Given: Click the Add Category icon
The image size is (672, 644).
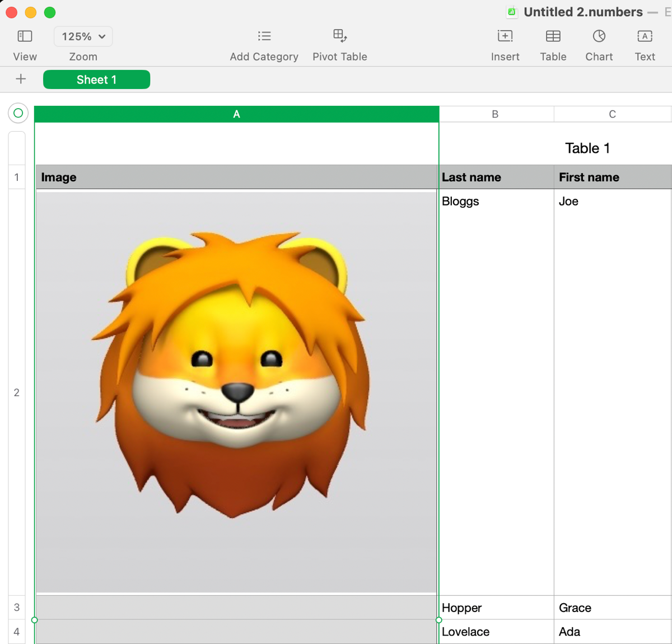Looking at the screenshot, I should click(x=264, y=36).
